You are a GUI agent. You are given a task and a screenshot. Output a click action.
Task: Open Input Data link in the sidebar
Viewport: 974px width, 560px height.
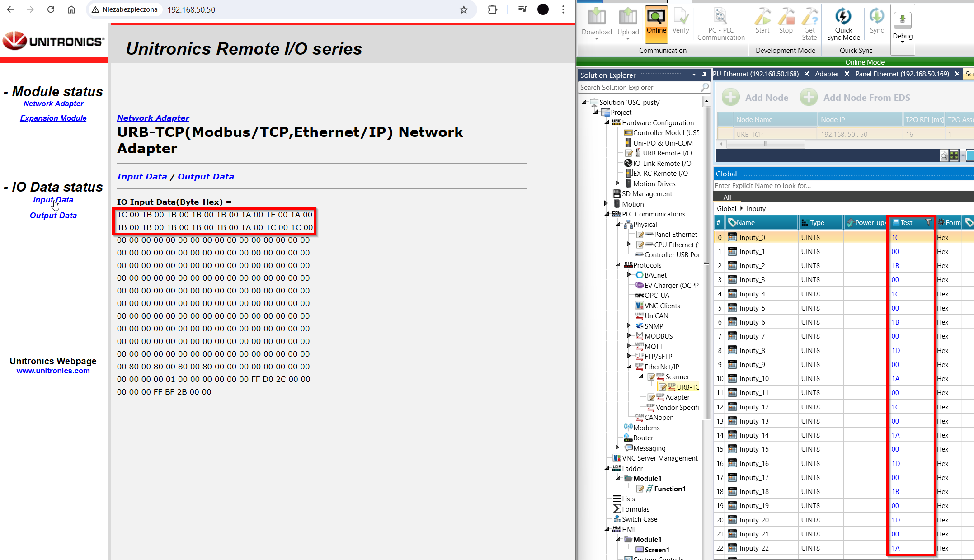click(53, 200)
